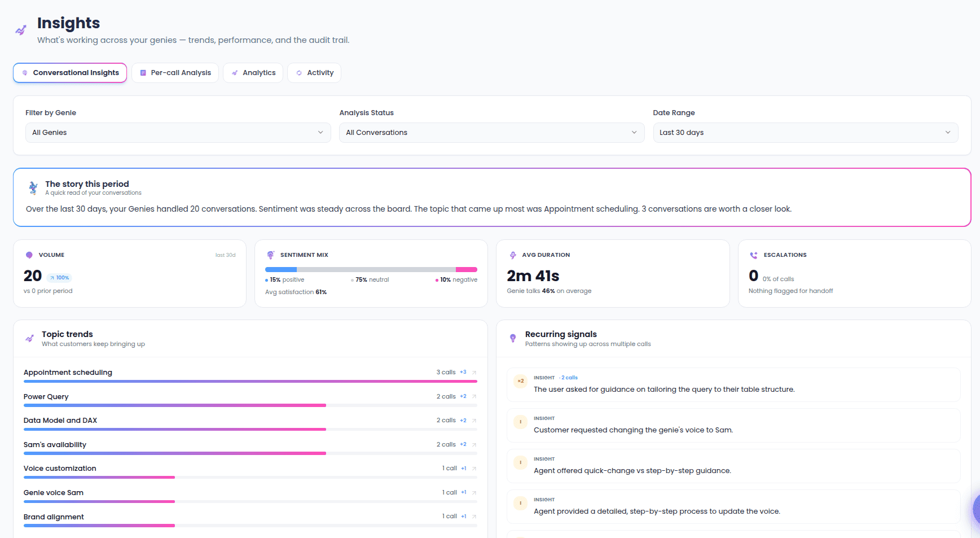This screenshot has height=538, width=980.
Task: Click 'vs 0 prior period' text
Action: 48,291
